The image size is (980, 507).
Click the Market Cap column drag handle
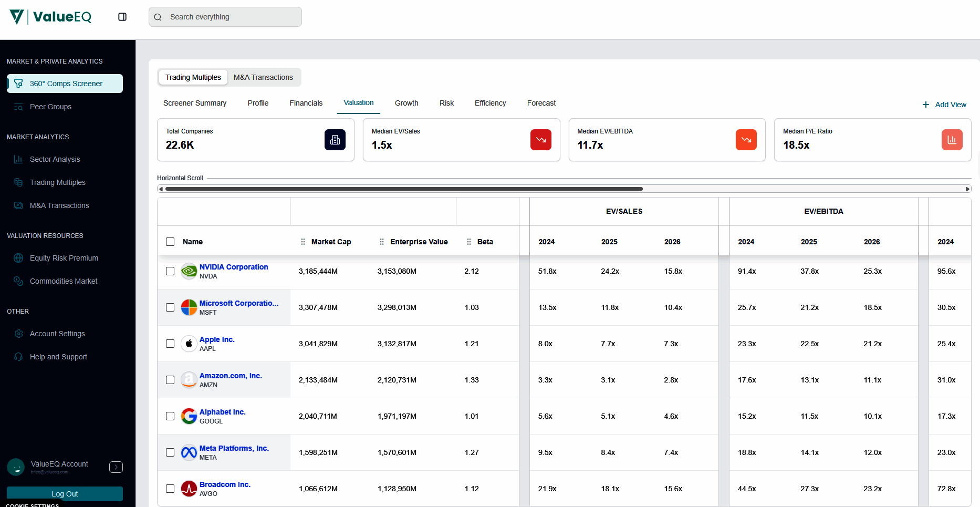click(303, 242)
